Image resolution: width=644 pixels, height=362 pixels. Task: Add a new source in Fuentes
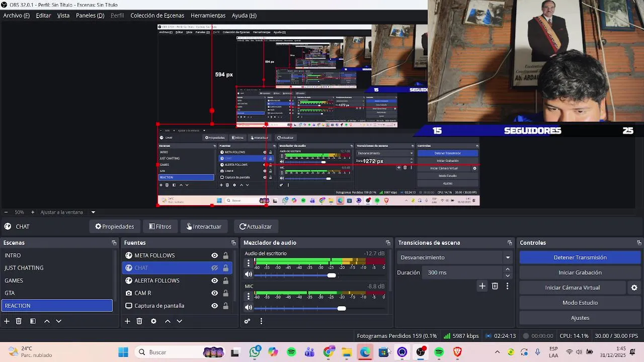[127, 321]
